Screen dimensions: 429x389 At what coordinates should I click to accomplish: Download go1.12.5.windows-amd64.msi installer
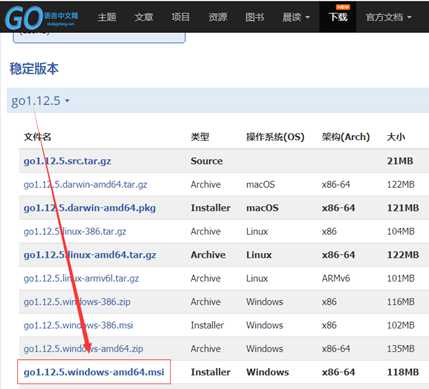click(94, 372)
